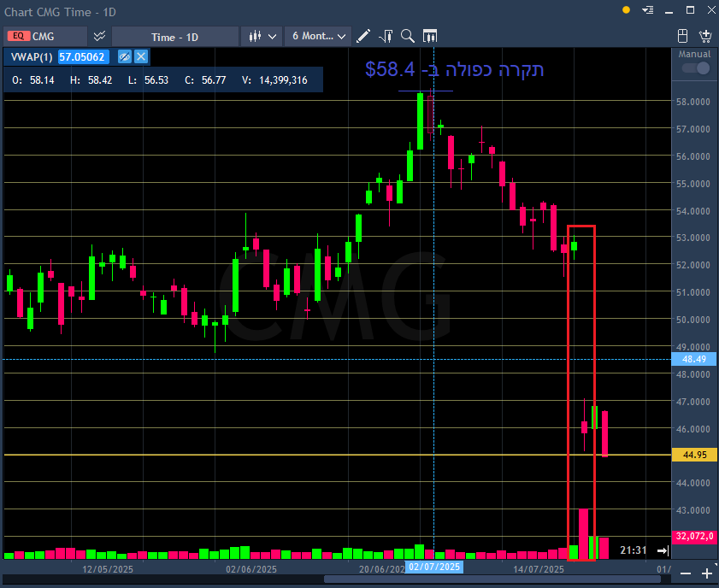The image size is (719, 588).
Task: Click the magnifier search icon
Action: (x=407, y=36)
